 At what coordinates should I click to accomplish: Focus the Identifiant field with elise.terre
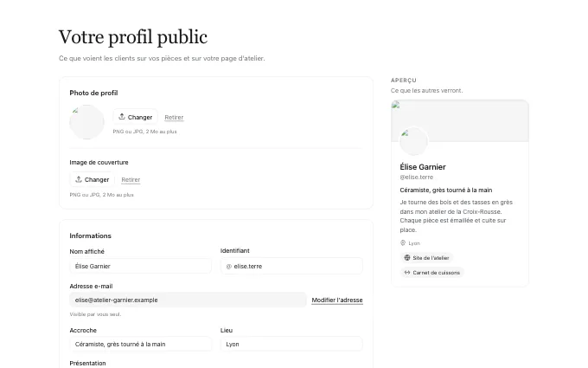point(291,266)
